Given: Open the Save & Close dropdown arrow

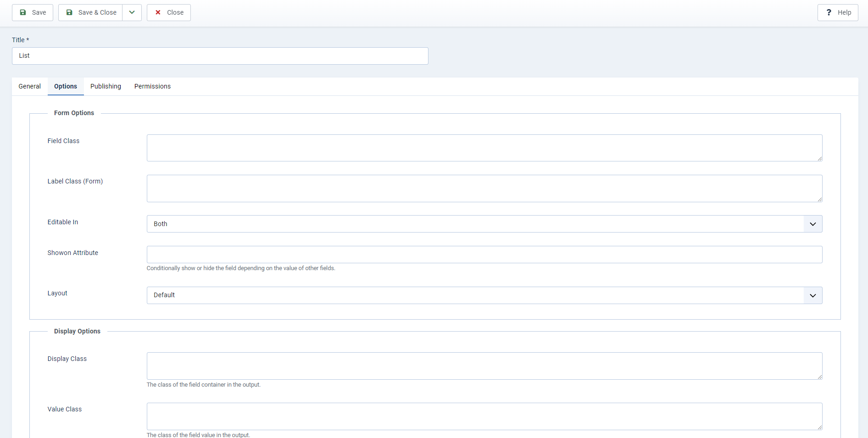Looking at the screenshot, I should pos(132,12).
